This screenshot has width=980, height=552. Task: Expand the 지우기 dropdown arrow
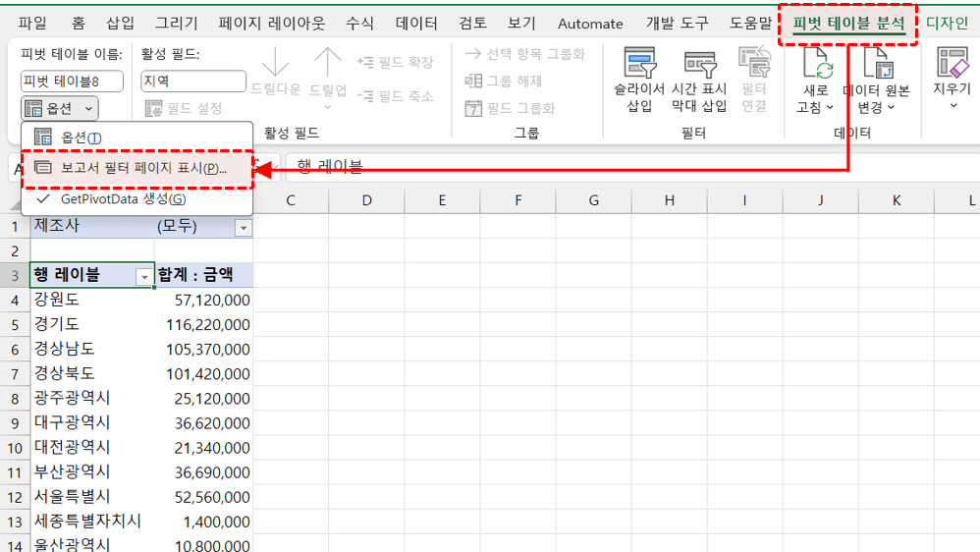[953, 106]
